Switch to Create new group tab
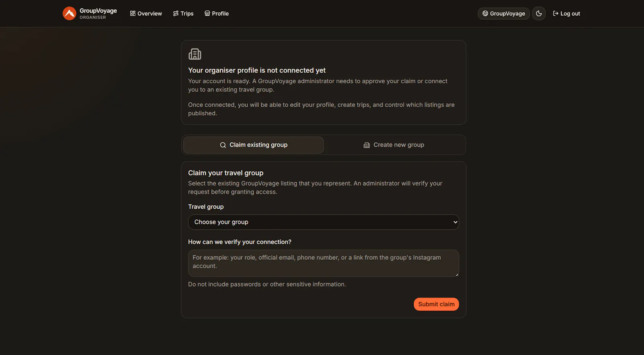644x355 pixels. coord(394,145)
